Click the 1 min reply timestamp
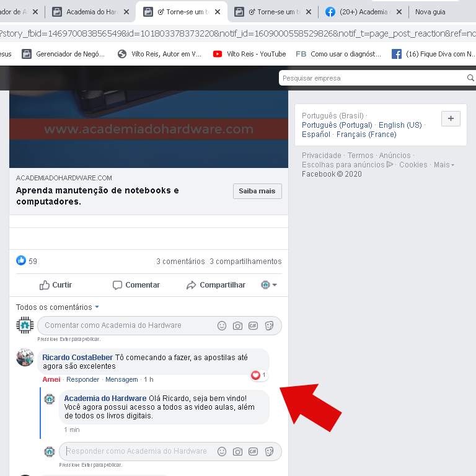 (x=72, y=430)
